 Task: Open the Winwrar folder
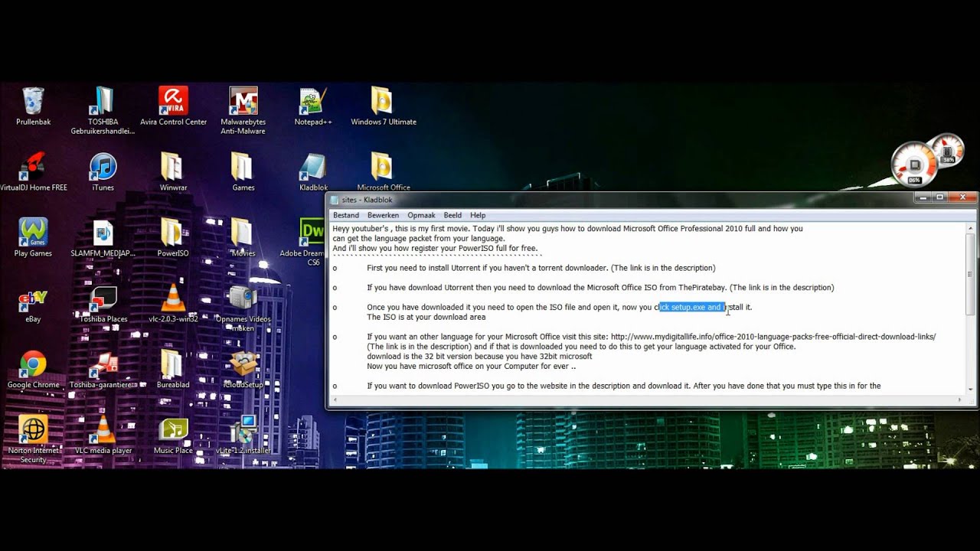point(173,172)
